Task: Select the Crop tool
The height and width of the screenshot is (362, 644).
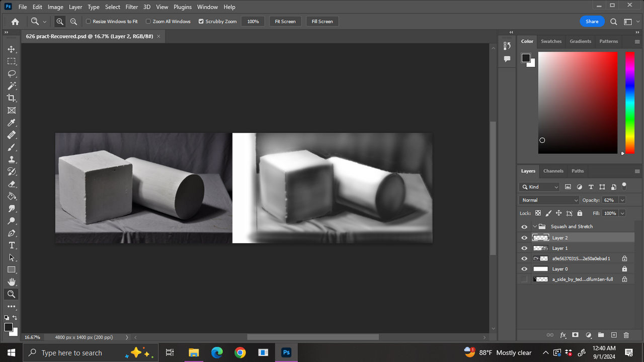Action: click(x=11, y=98)
